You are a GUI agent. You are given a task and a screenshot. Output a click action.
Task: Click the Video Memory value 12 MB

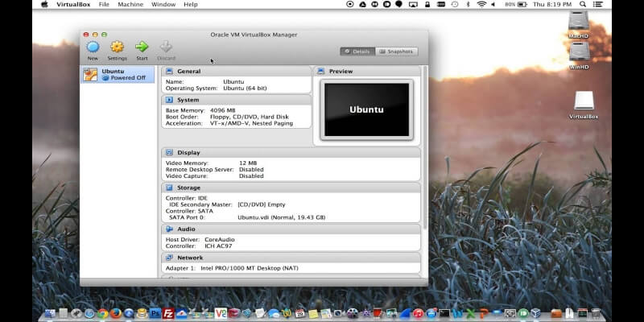click(x=248, y=163)
